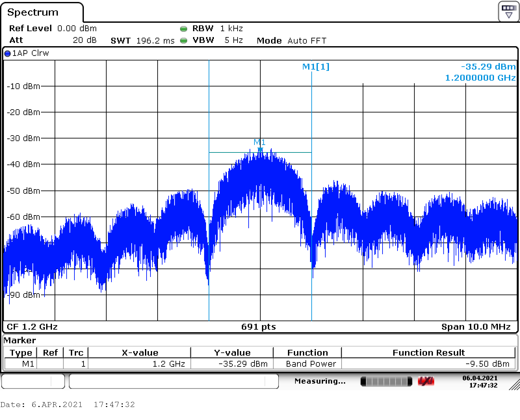Click the green RBW status indicator
Viewport: 520px width, 420px height.
tap(184, 29)
